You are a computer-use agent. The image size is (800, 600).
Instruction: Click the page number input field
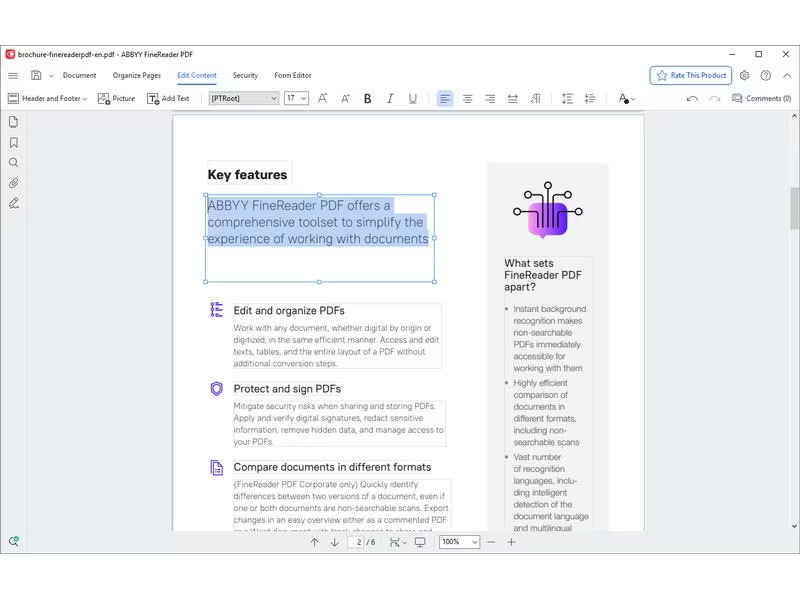tap(356, 542)
